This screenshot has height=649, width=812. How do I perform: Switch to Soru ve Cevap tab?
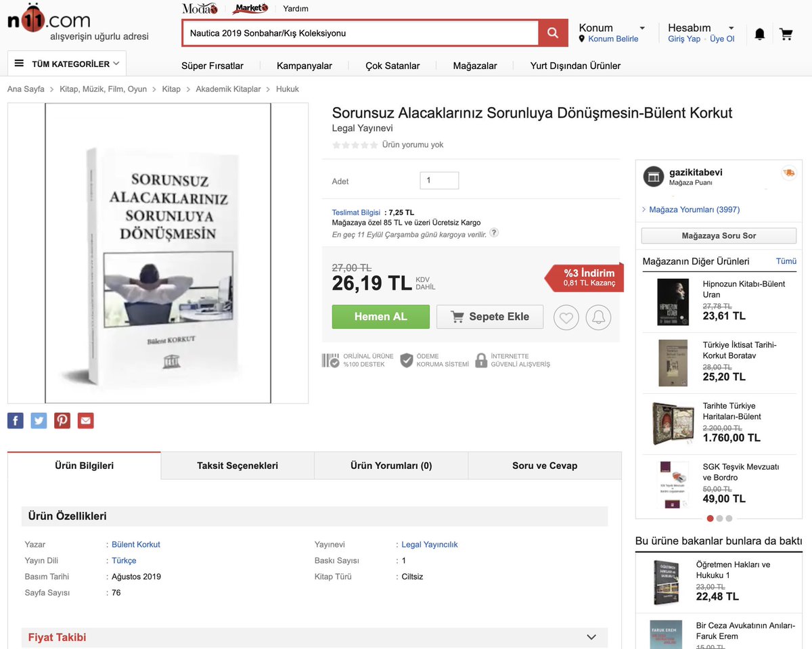(x=545, y=466)
